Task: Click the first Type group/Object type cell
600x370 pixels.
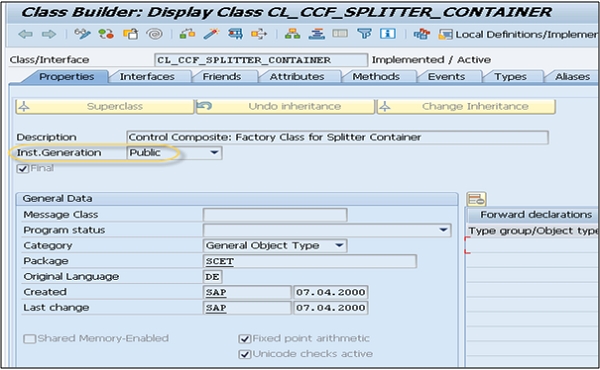Action: tap(533, 245)
